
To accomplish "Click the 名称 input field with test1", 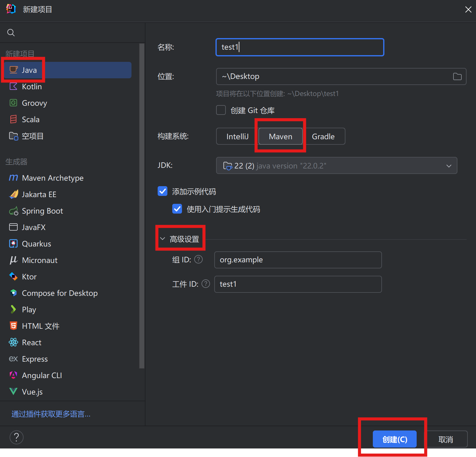I will 300,47.
